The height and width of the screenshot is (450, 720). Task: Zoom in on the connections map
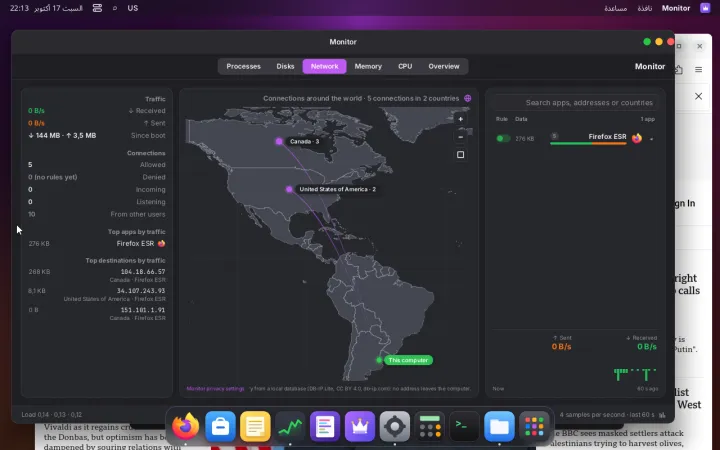pos(461,119)
